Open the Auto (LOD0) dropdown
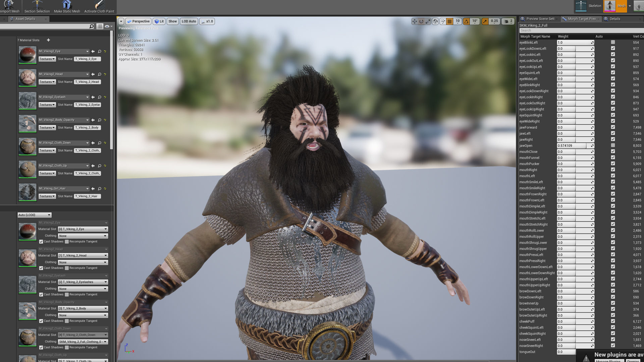Screen dimensions: 644x362 [35, 215]
